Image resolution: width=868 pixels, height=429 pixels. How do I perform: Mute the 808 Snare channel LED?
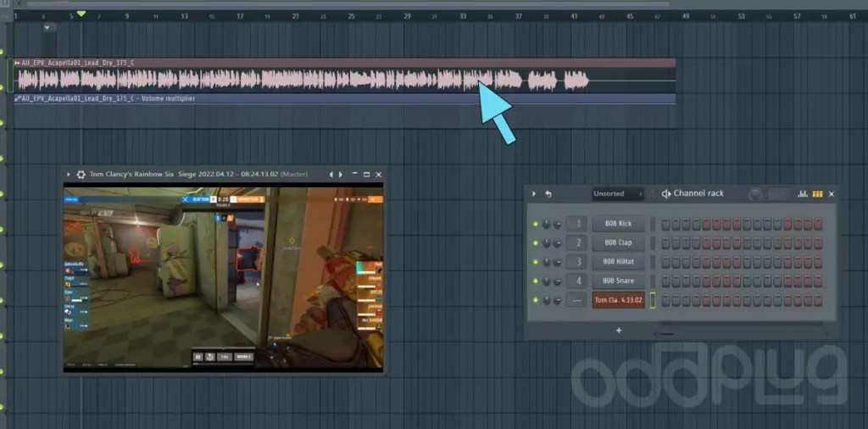point(536,281)
